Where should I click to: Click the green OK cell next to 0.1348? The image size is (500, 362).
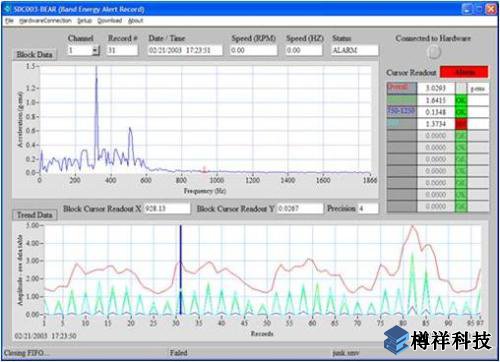click(461, 112)
